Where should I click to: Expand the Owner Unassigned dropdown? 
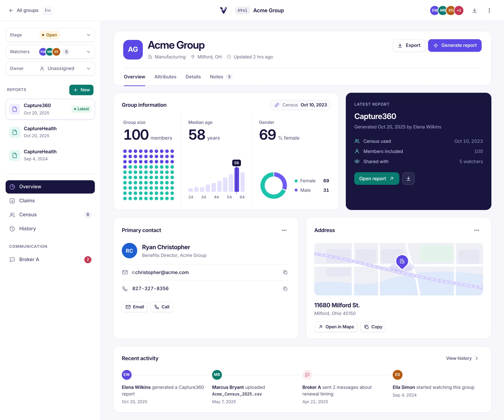point(50,69)
